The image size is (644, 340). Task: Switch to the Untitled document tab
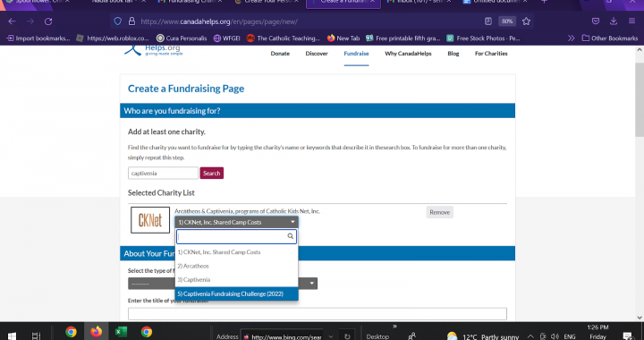point(495,2)
